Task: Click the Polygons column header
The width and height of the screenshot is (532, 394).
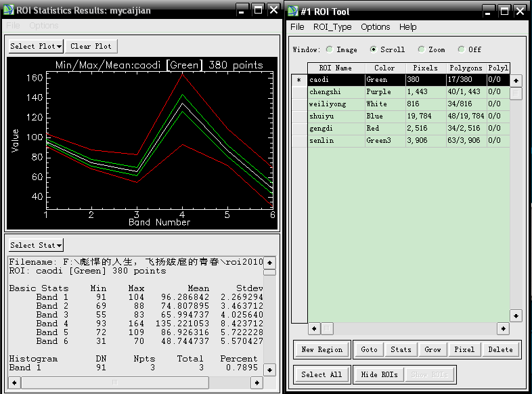Action: (x=466, y=68)
